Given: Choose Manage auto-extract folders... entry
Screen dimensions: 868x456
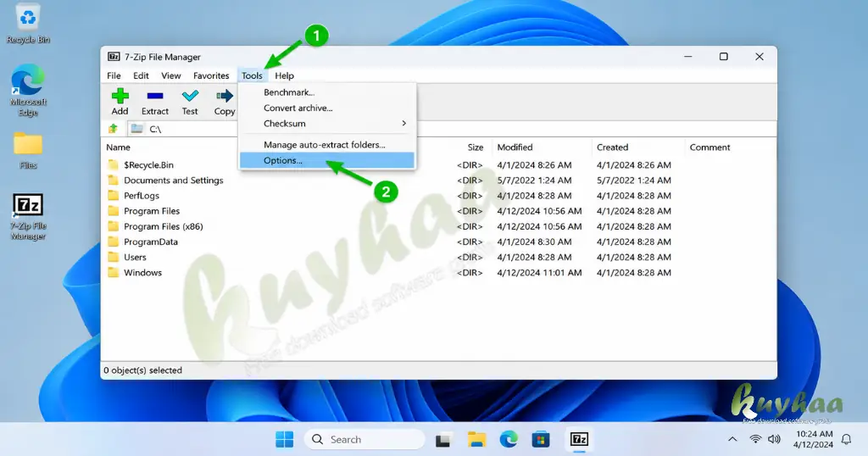Looking at the screenshot, I should [327, 144].
